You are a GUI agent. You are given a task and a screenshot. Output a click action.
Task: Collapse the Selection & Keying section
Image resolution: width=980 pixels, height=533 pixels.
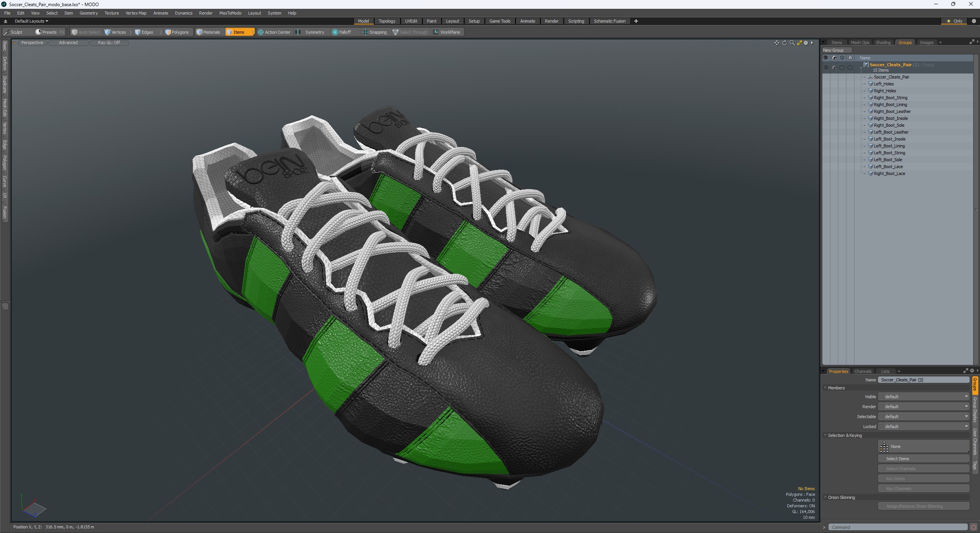pyautogui.click(x=825, y=435)
